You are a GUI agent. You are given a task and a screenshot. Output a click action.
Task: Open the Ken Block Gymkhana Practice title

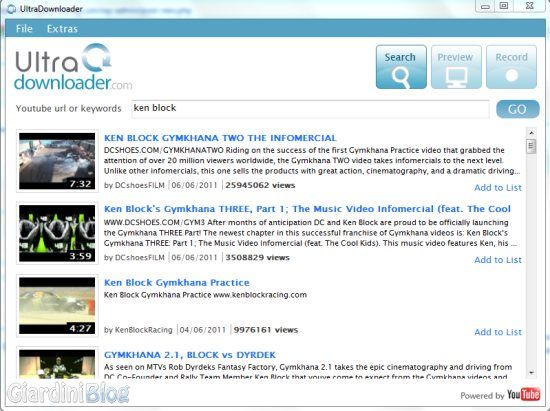pyautogui.click(x=176, y=283)
